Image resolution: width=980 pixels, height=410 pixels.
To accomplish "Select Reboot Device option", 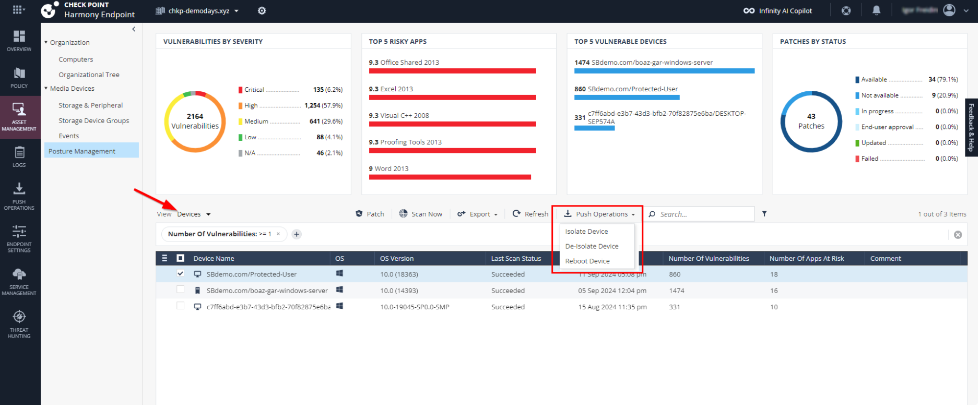I will coord(597,261).
